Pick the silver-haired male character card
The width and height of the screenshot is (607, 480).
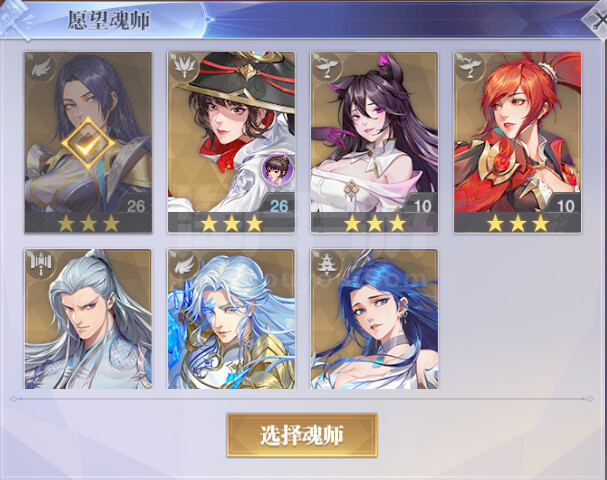click(x=88, y=319)
